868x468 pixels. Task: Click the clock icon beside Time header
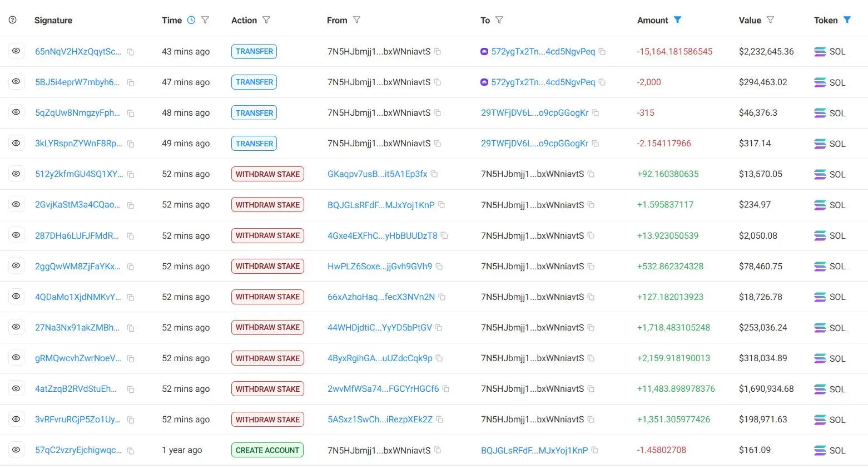[191, 20]
